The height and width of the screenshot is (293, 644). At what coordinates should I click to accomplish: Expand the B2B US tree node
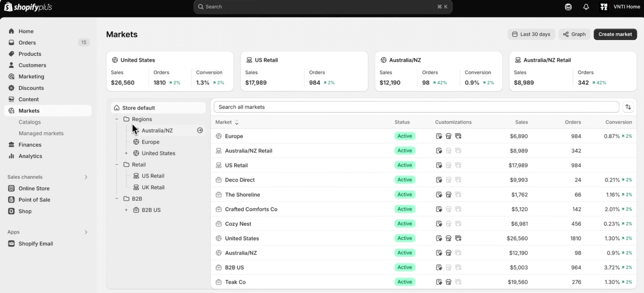tap(126, 210)
